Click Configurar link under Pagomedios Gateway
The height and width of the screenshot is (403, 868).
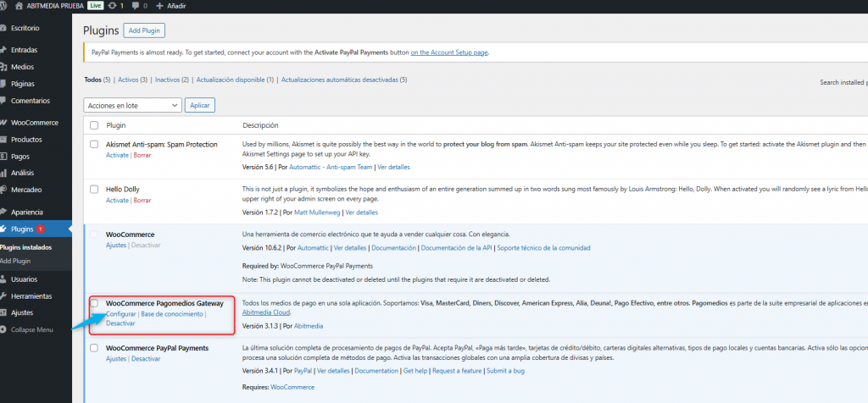pos(120,314)
